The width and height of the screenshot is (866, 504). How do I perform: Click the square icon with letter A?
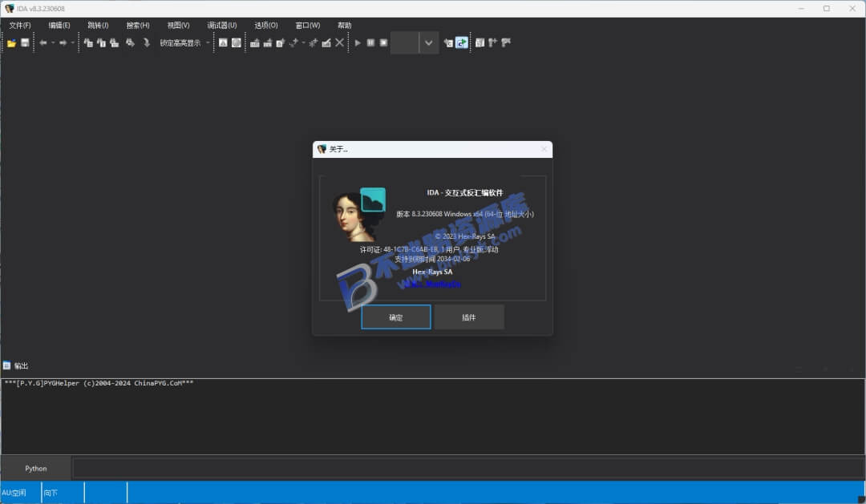[x=223, y=42]
